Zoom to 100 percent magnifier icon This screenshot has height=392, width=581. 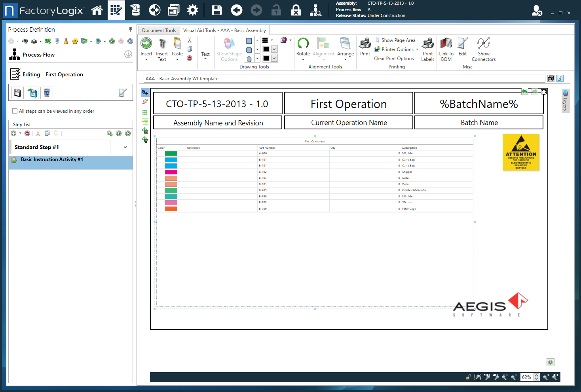[x=487, y=377]
